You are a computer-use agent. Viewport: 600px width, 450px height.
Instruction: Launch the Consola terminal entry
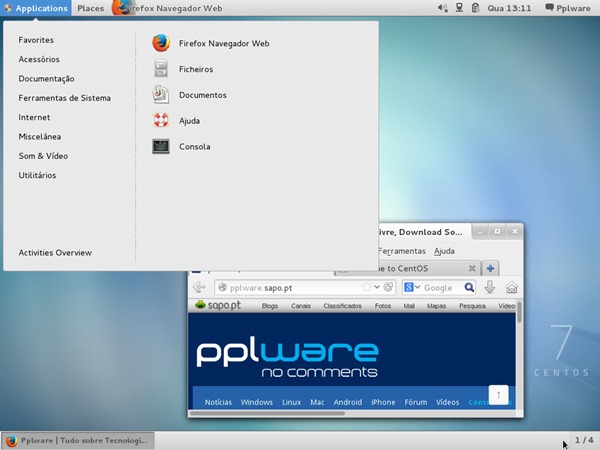pyautogui.click(x=181, y=147)
